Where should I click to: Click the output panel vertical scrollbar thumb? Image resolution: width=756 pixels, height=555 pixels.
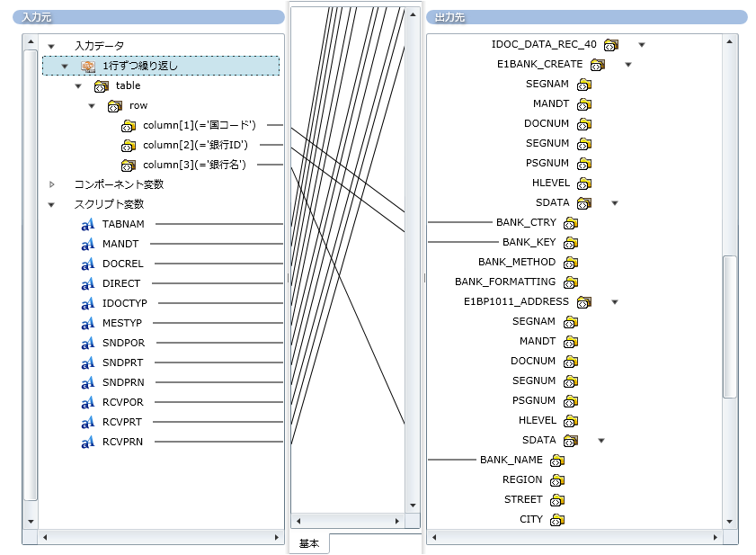[x=730, y=326]
